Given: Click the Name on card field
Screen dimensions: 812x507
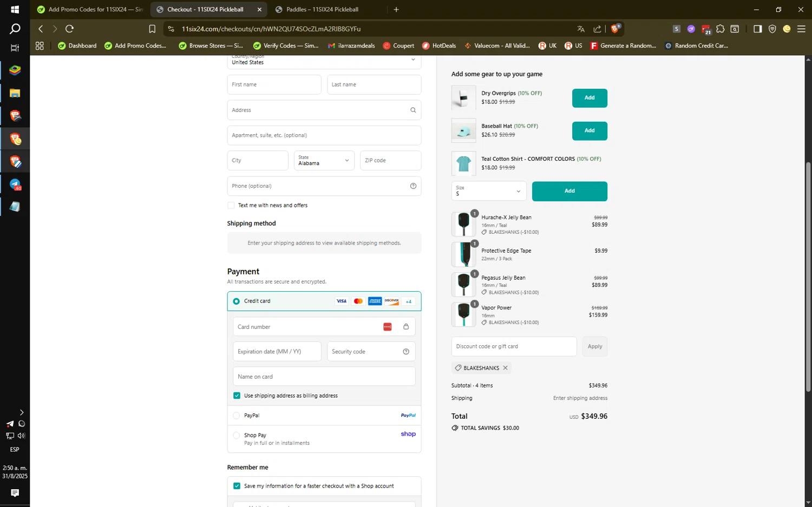Looking at the screenshot, I should click(324, 377).
